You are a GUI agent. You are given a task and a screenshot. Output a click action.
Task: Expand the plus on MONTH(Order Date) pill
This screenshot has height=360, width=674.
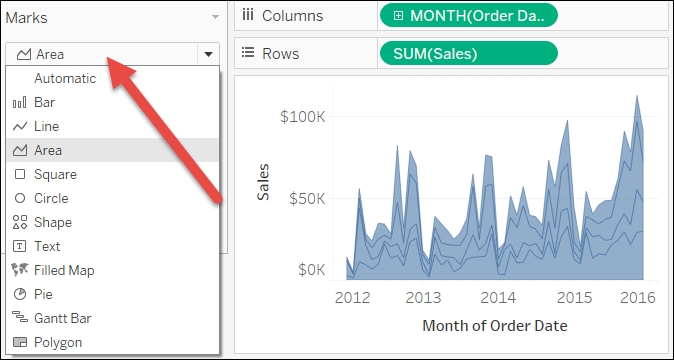pos(398,15)
